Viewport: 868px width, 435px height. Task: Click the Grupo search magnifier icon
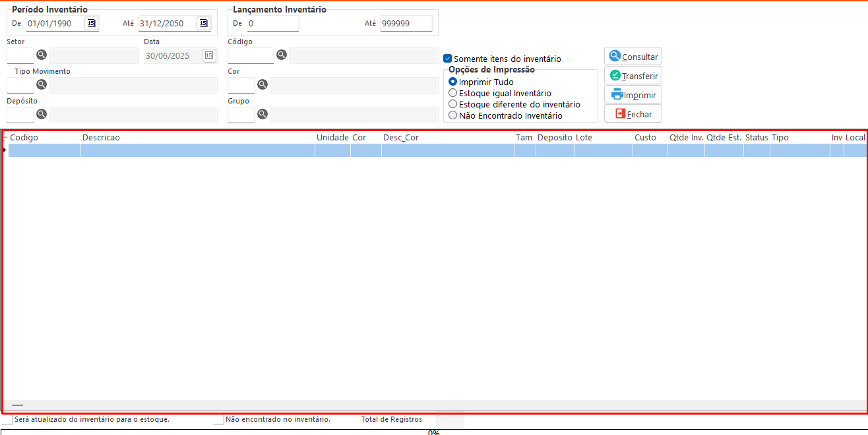point(263,114)
